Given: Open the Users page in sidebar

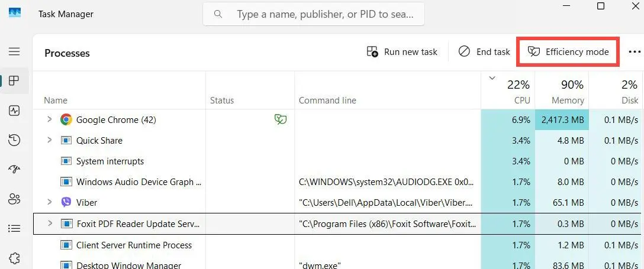Looking at the screenshot, I should [14, 199].
